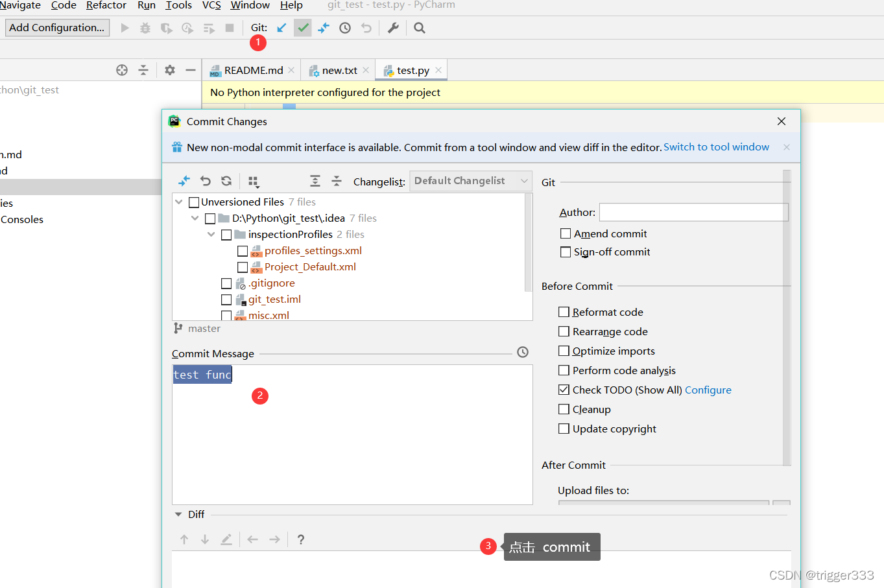The width and height of the screenshot is (884, 588).
Task: Open the Default Changelist dropdown
Action: [471, 181]
